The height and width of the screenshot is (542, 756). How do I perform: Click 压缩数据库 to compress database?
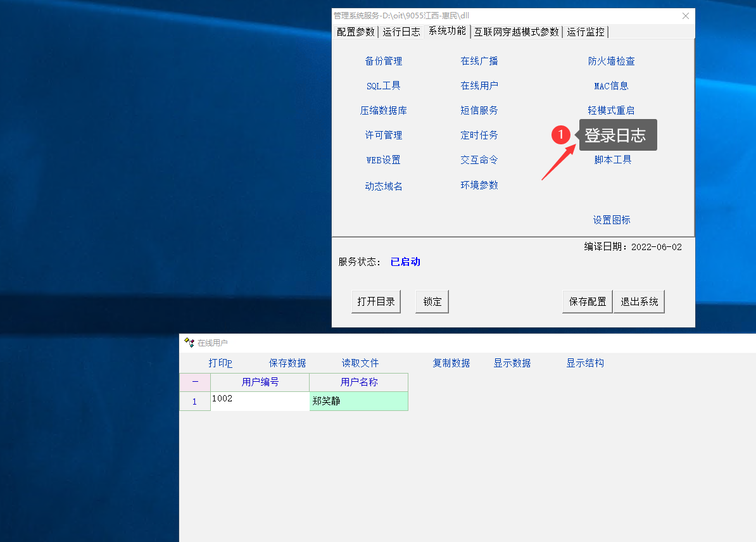pyautogui.click(x=383, y=111)
